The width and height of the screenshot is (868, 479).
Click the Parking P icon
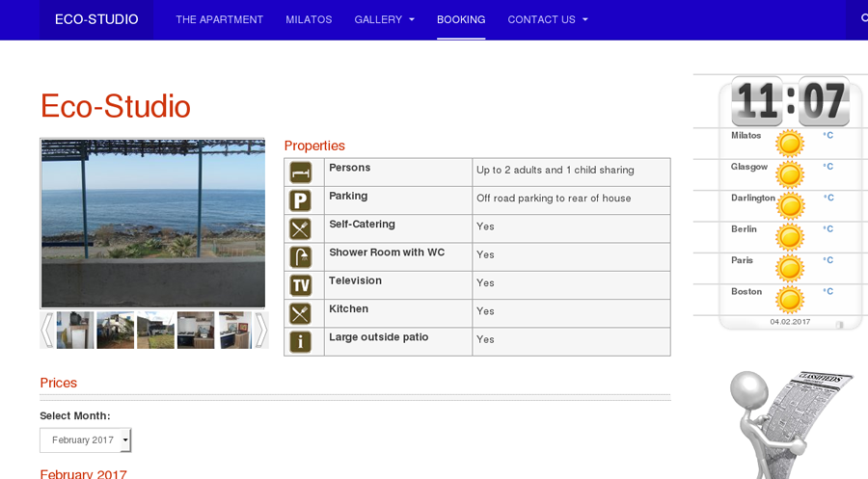coord(300,200)
